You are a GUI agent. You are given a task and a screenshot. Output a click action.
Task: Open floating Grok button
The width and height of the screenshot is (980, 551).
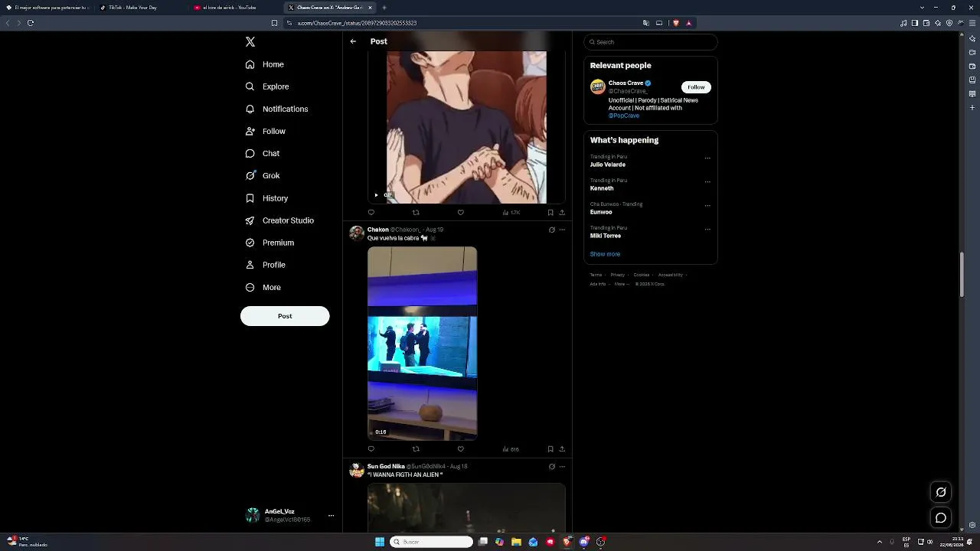[x=941, y=492]
